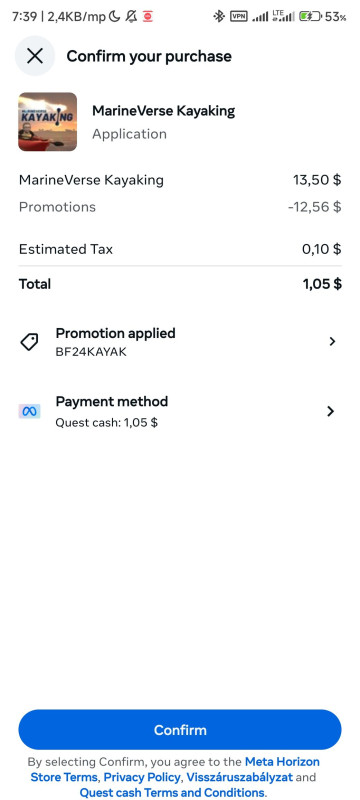Image resolution: width=360 pixels, height=800 pixels.
Task: Confirm the purchase with the blue button
Action: pyautogui.click(x=180, y=730)
